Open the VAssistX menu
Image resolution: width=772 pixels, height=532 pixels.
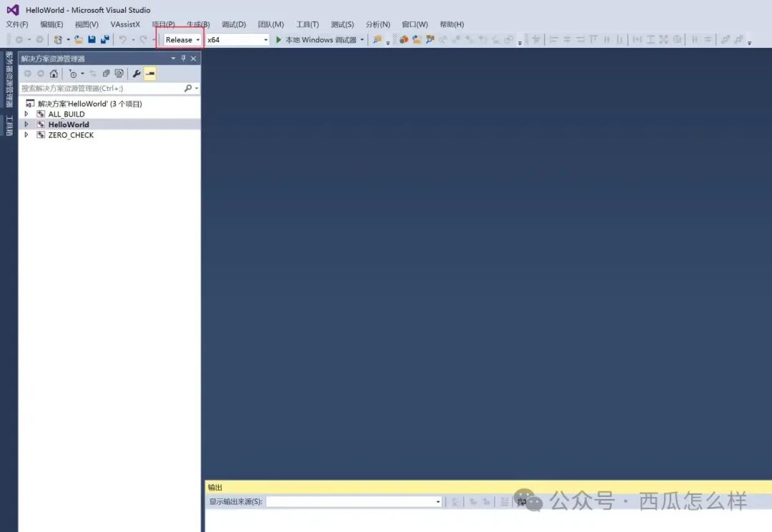pyautogui.click(x=125, y=24)
